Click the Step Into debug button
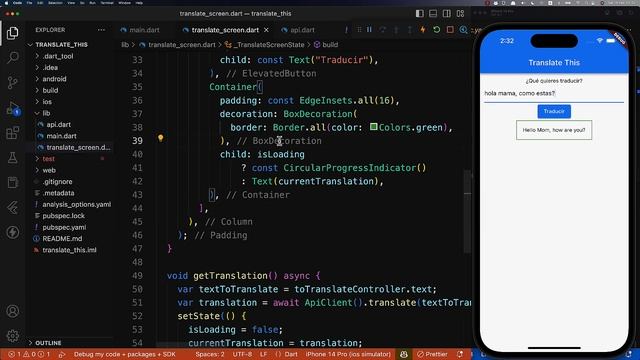Image resolution: width=640 pixels, height=360 pixels. 396,30
